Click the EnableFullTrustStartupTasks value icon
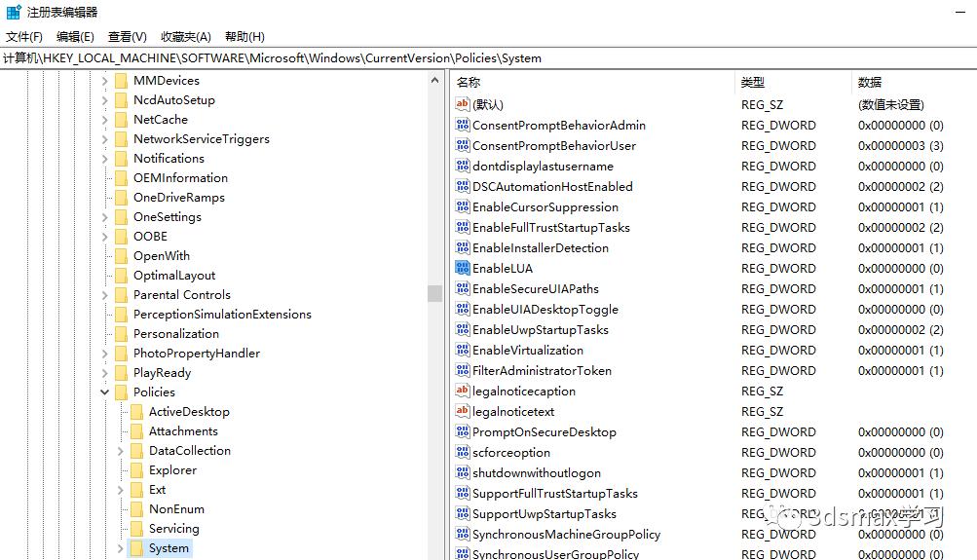Viewport: 977px width, 560px height. point(463,227)
